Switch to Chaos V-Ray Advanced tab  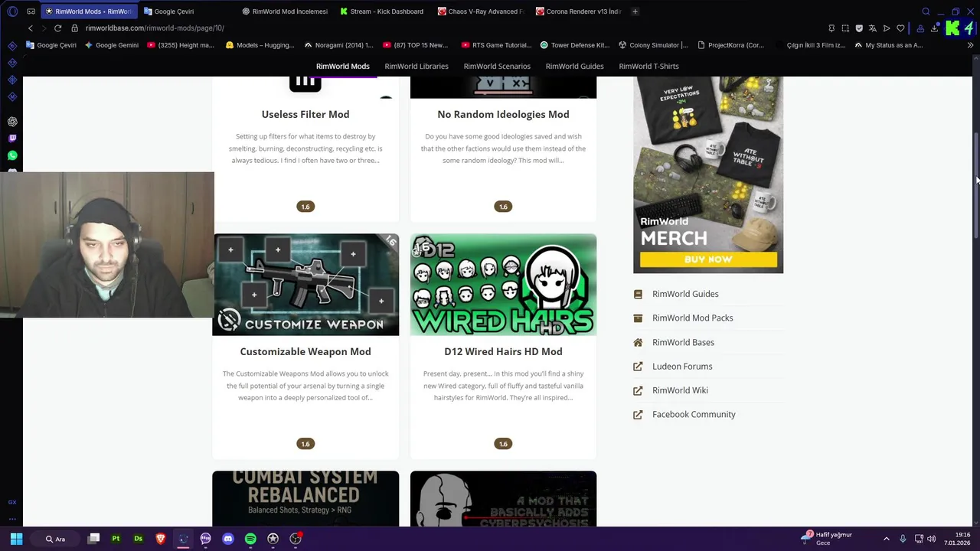click(x=481, y=11)
